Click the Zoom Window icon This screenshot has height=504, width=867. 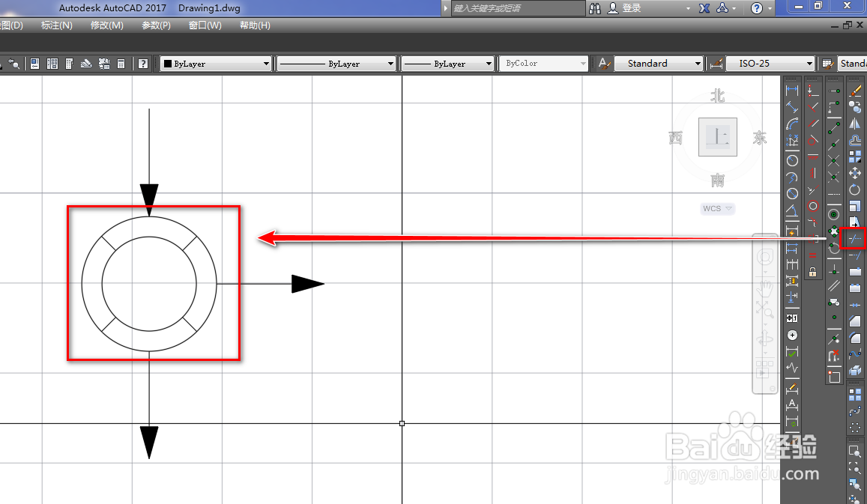tap(855, 451)
